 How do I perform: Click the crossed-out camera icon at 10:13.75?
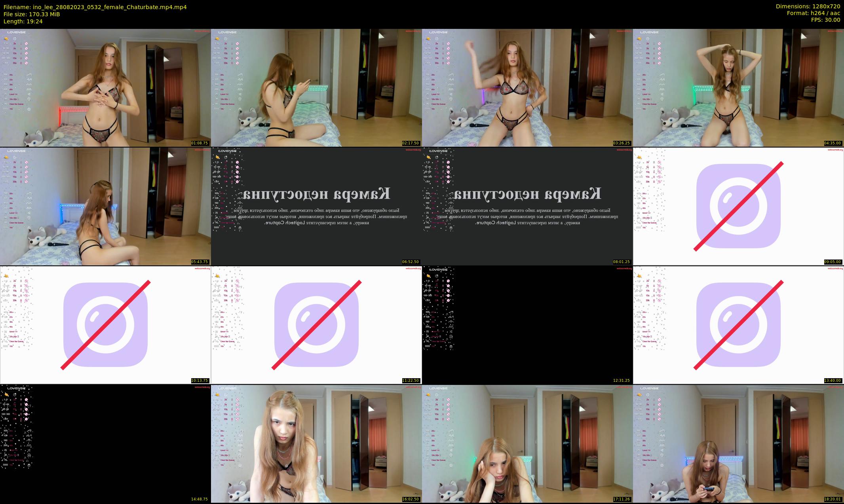[x=105, y=325]
